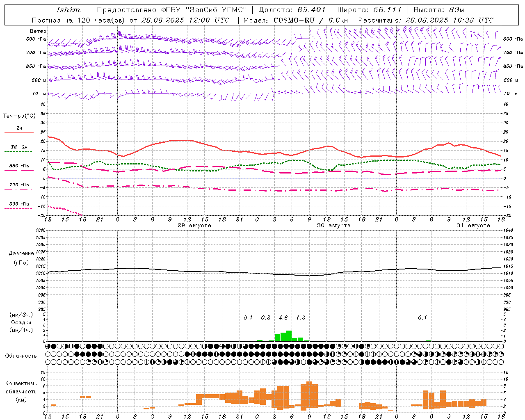Click the "Давление" pressure panel label
Screen dimensions: 525x420
(x=21, y=253)
